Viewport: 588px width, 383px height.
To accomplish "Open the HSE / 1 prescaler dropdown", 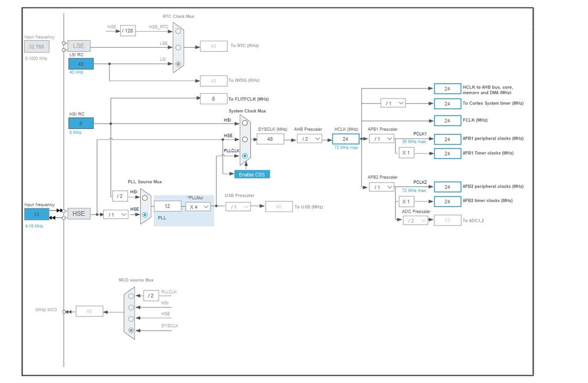I will pos(116,214).
